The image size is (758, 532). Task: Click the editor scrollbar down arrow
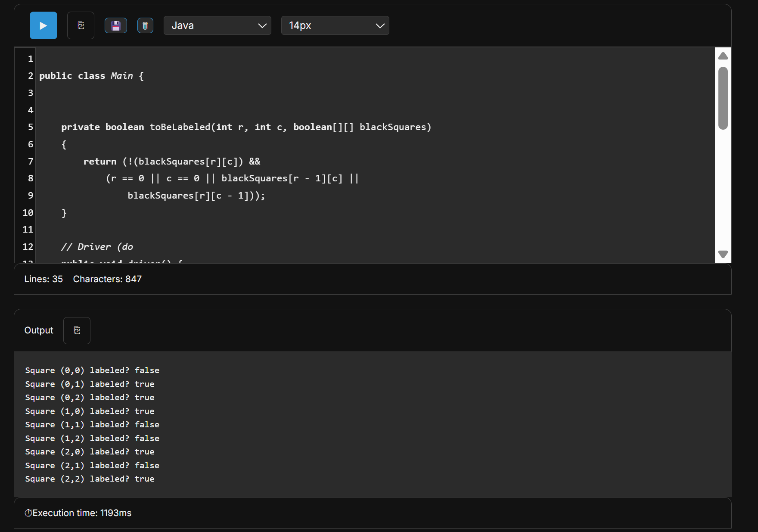(x=723, y=254)
